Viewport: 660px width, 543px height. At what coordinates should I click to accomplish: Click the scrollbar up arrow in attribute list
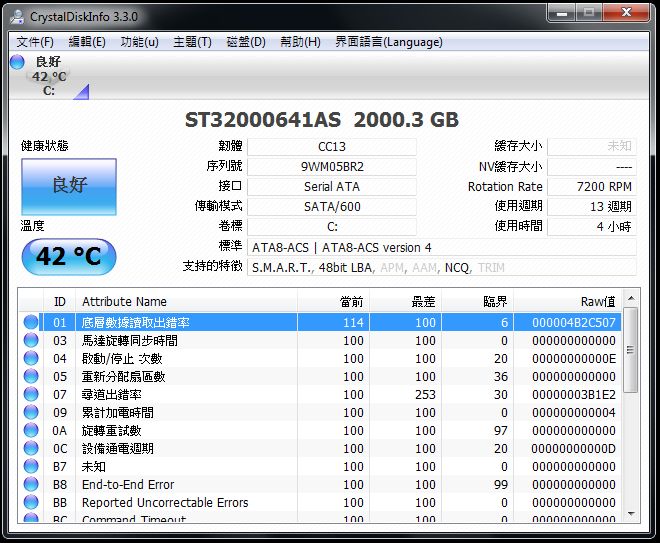[x=631, y=298]
